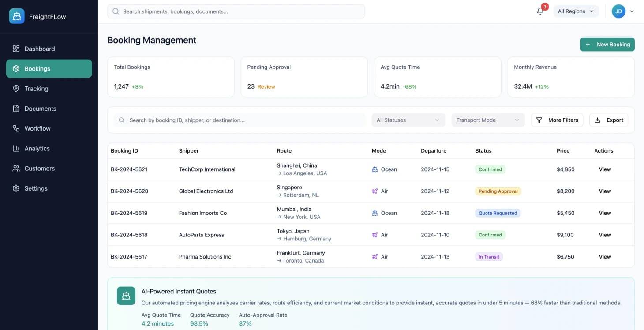Viewport: 644px width, 330px height.
Task: Open the More Filters button
Action: coord(557,120)
